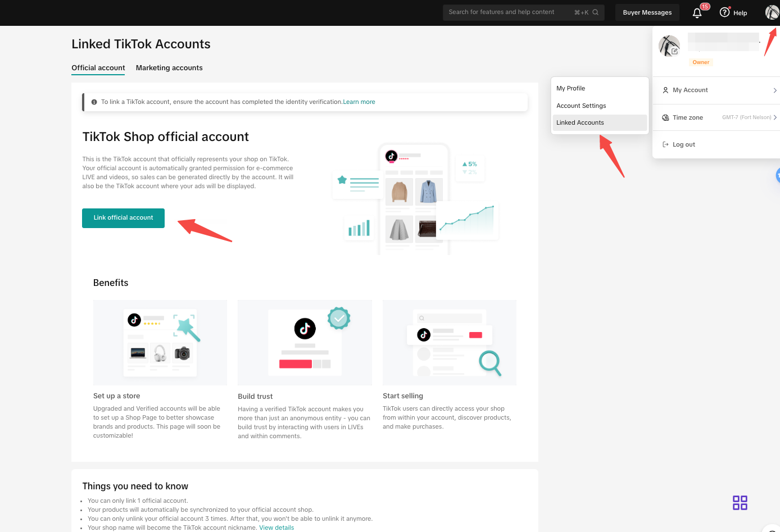
Task: Expand the My Account chevron
Action: (x=775, y=90)
